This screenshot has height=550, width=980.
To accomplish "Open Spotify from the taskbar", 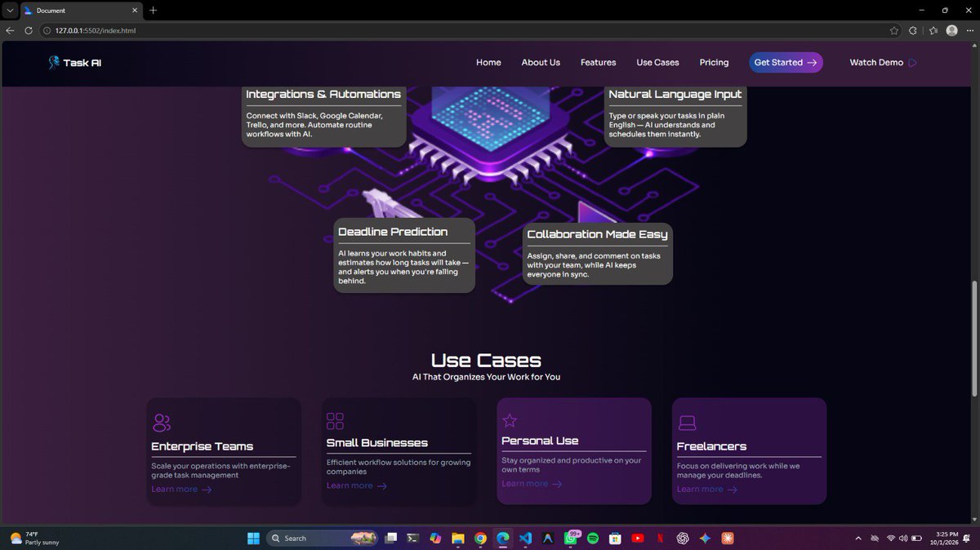I will tap(593, 538).
